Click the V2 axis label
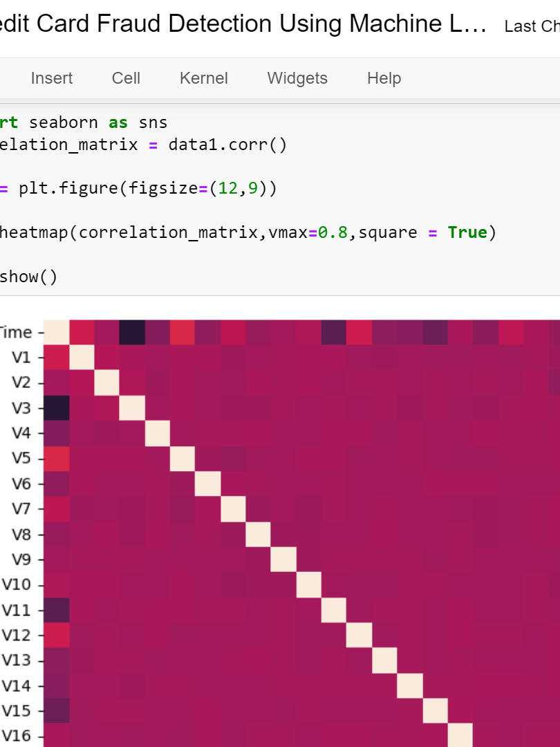560x747 pixels. coord(21,382)
